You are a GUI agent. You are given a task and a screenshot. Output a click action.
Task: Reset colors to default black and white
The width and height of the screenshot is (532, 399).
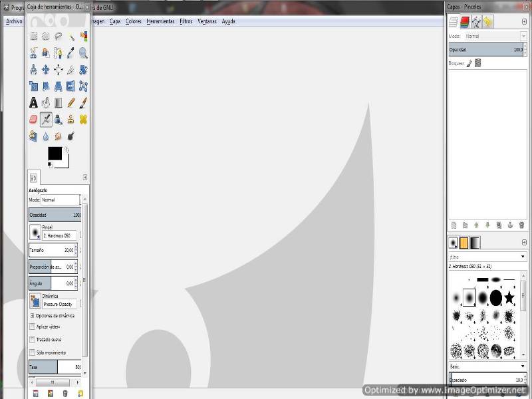pyautogui.click(x=50, y=165)
